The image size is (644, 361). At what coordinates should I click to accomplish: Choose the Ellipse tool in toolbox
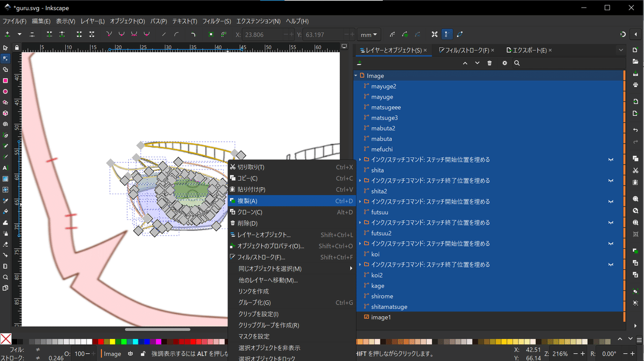click(x=5, y=91)
